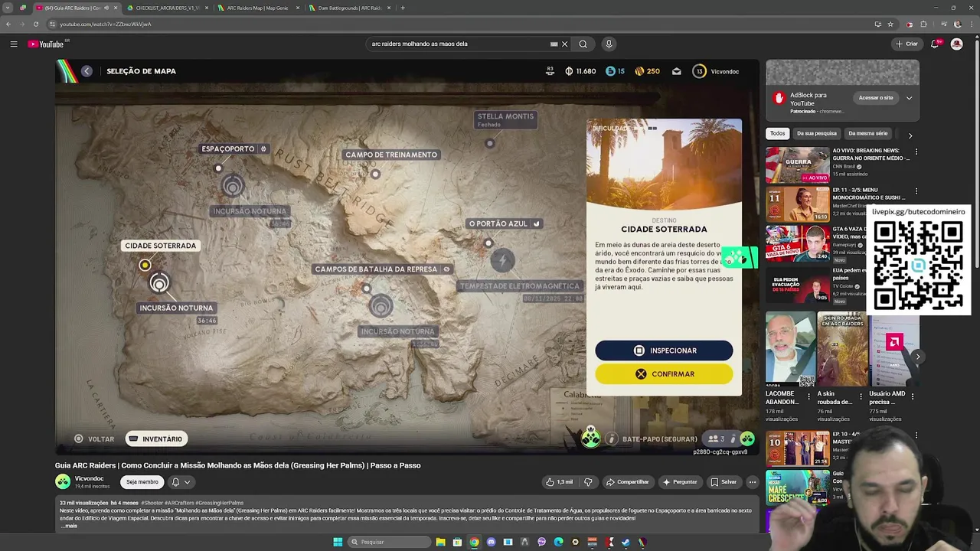Click the Seja membro join button
Viewport: 980px width, 551px height.
click(x=142, y=482)
